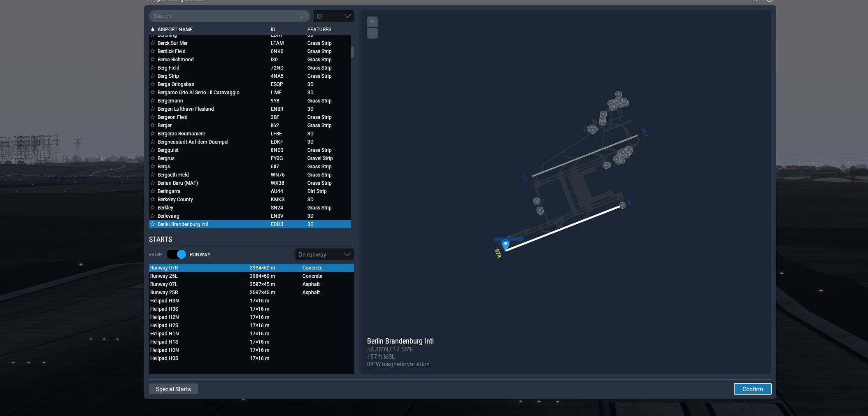Screen dimensions: 868x416
Task: Zoom in on airport map with plus button
Action: point(372,22)
